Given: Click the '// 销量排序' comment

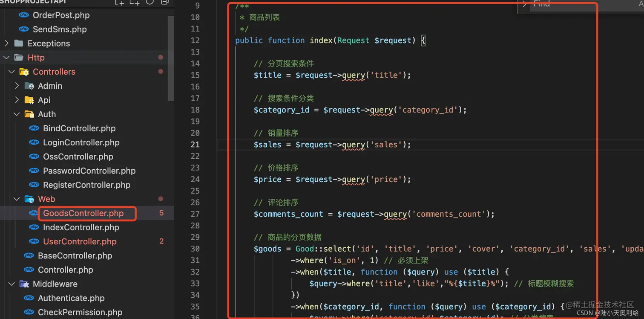Looking at the screenshot, I should click(276, 133).
